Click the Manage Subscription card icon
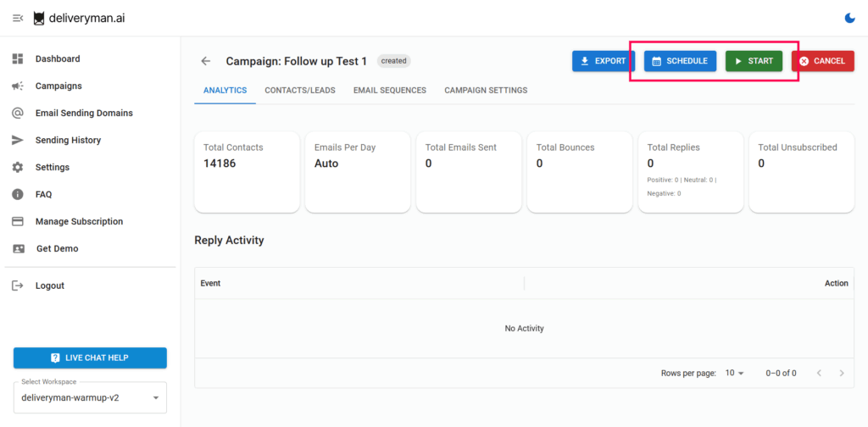 coord(17,221)
